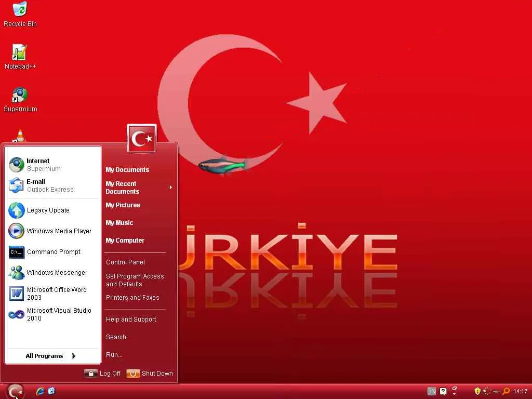
Task: Open Control Panel
Action: [125, 262]
